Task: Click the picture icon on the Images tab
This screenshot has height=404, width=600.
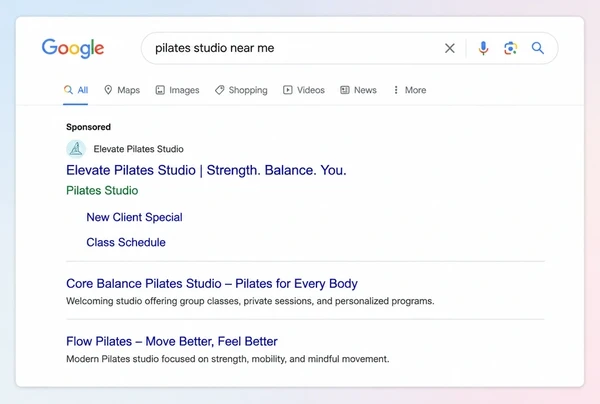Action: point(160,90)
